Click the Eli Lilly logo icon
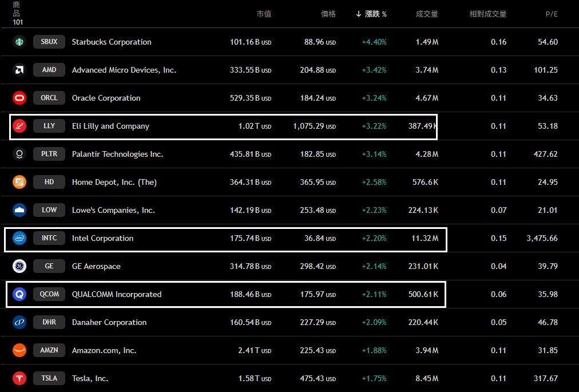 click(x=19, y=126)
